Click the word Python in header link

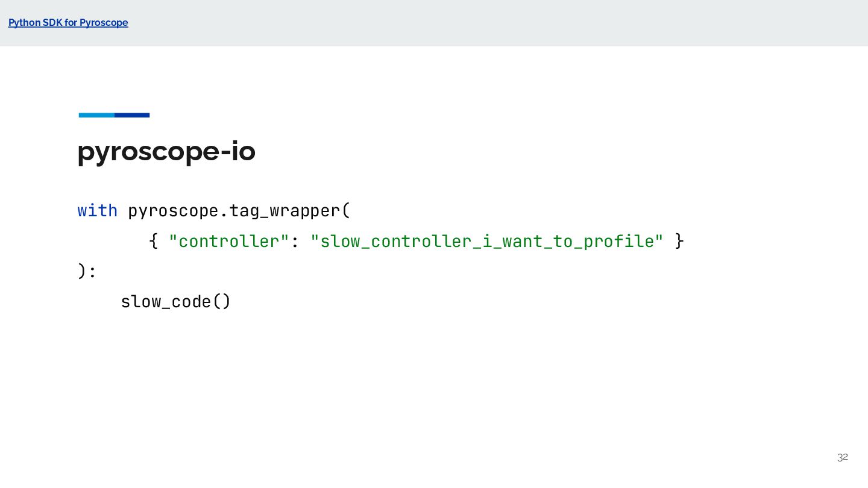24,23
